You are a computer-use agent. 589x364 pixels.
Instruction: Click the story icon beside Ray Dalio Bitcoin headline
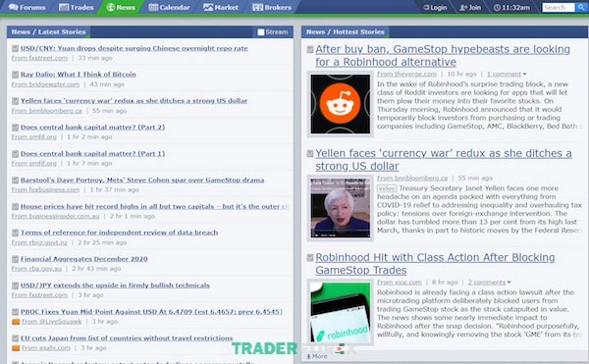coord(15,75)
